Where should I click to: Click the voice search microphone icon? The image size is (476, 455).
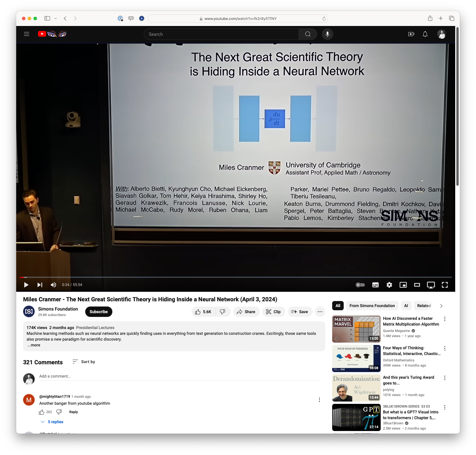point(327,34)
